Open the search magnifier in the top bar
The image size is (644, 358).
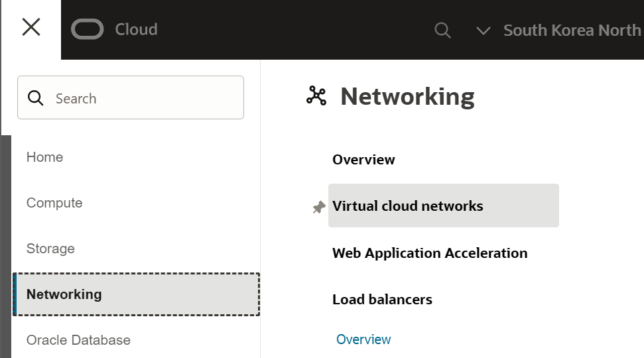[x=442, y=30]
